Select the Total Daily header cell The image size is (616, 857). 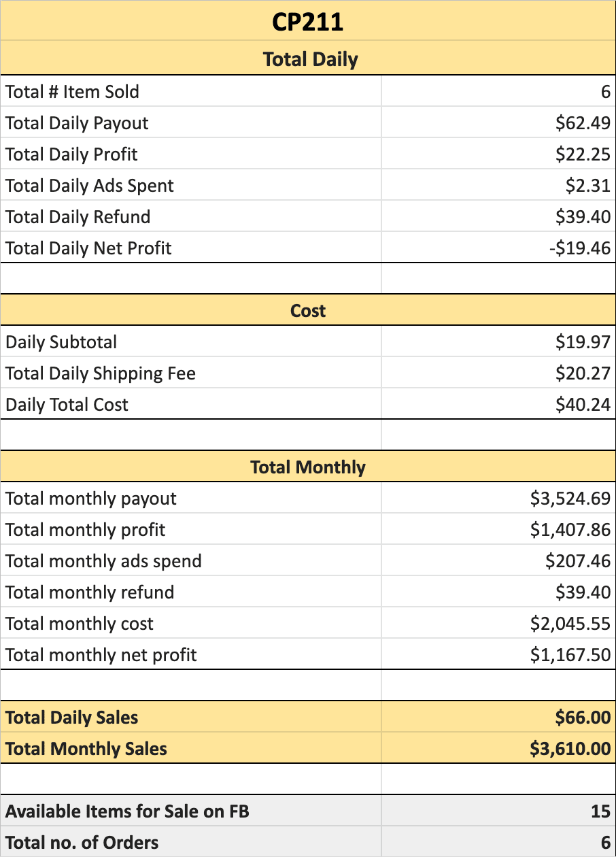click(308, 59)
